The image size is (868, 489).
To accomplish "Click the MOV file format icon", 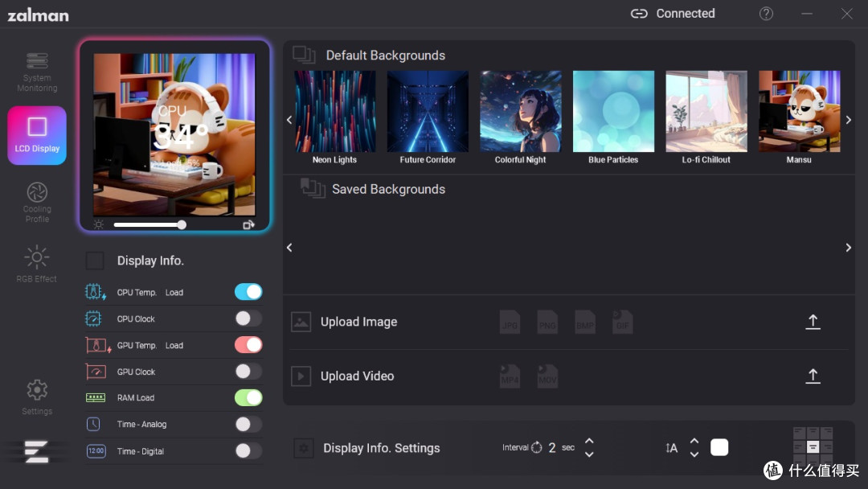I will pyautogui.click(x=547, y=376).
